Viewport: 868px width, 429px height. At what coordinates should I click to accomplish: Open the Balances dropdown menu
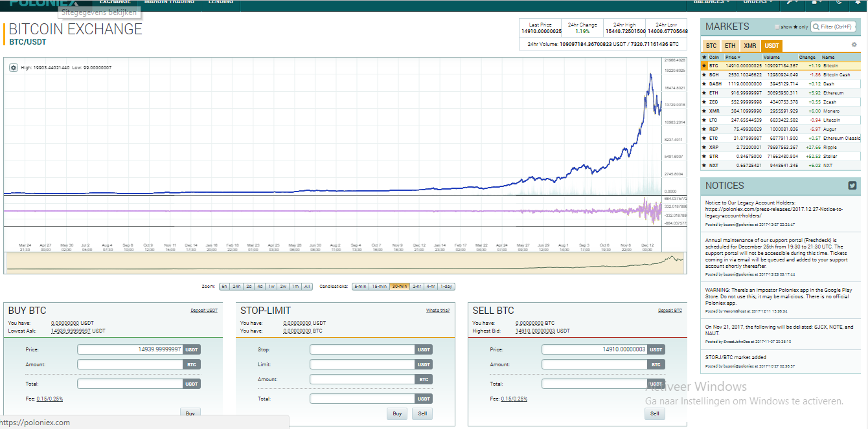711,2
